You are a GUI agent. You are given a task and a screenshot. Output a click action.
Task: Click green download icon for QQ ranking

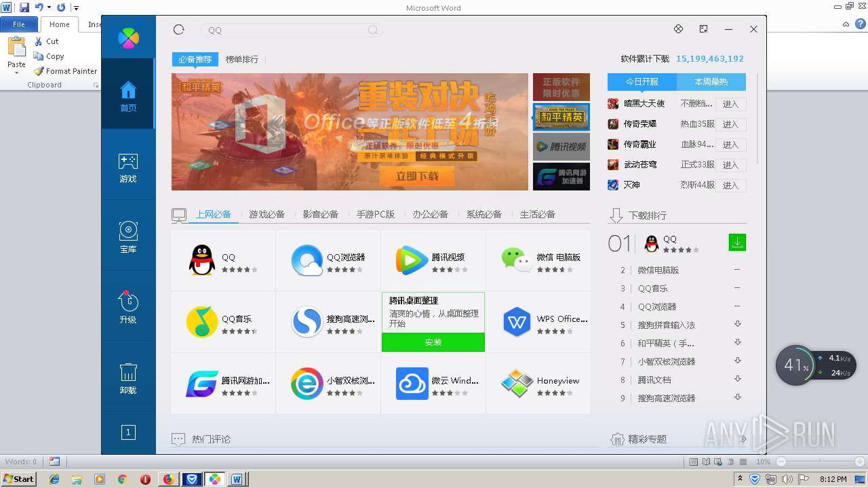point(737,242)
